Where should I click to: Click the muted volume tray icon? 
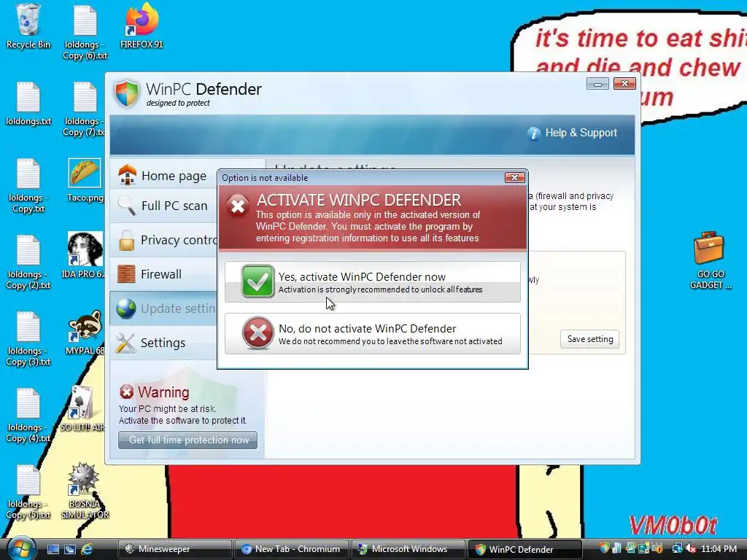[x=691, y=549]
